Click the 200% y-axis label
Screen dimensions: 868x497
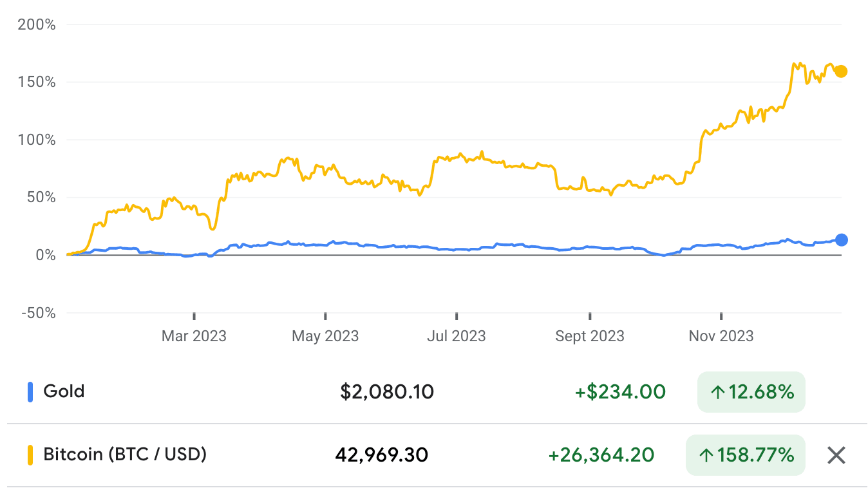click(x=37, y=25)
